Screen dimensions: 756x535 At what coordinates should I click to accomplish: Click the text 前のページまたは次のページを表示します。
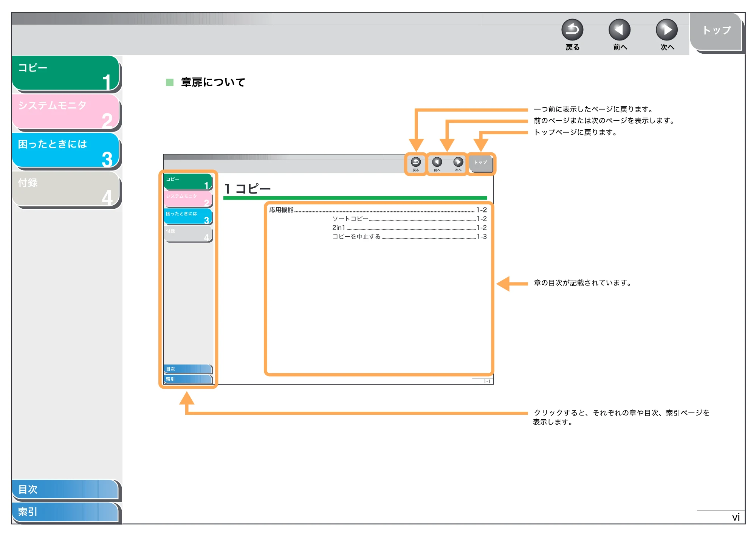[x=604, y=121]
